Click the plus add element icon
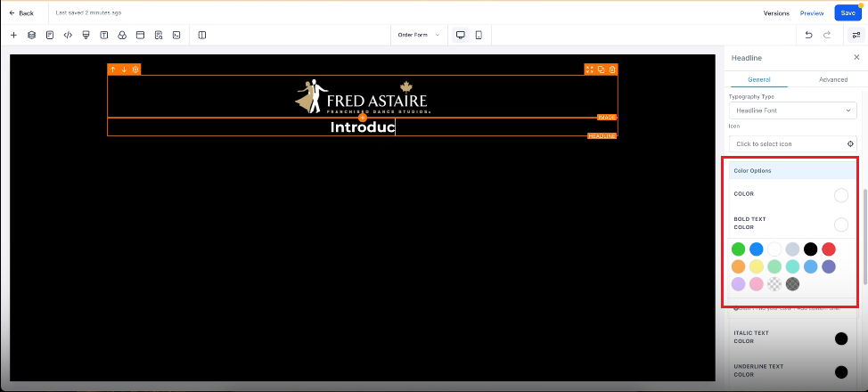Image resolution: width=868 pixels, height=392 pixels. pyautogui.click(x=14, y=35)
